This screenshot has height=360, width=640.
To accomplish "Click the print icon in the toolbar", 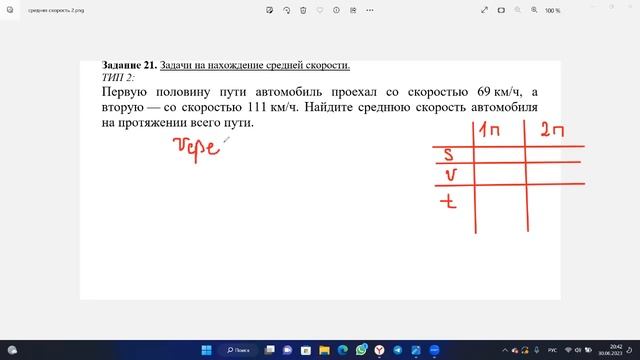I will tap(353, 10).
